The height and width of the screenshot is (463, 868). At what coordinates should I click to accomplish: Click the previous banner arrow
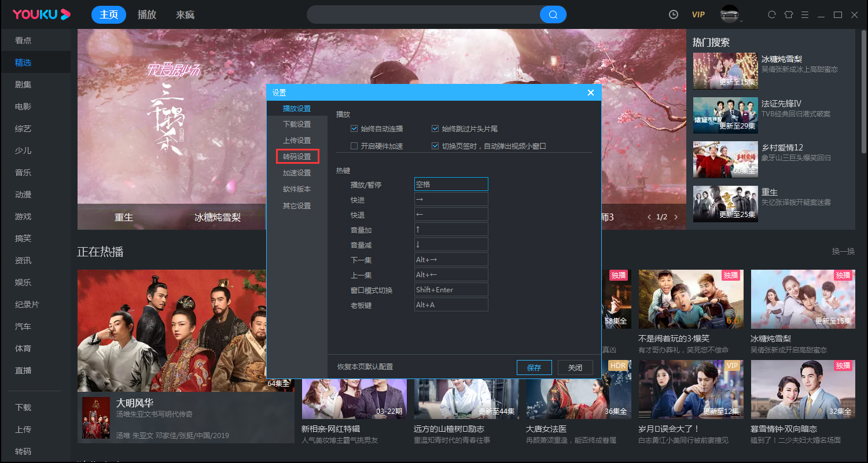coord(649,217)
